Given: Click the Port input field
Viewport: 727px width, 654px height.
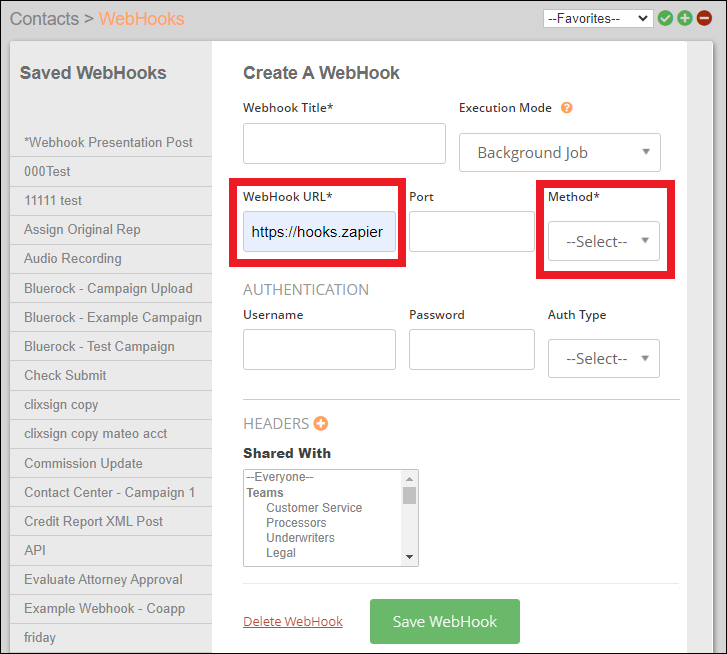Looking at the screenshot, I should [x=472, y=231].
